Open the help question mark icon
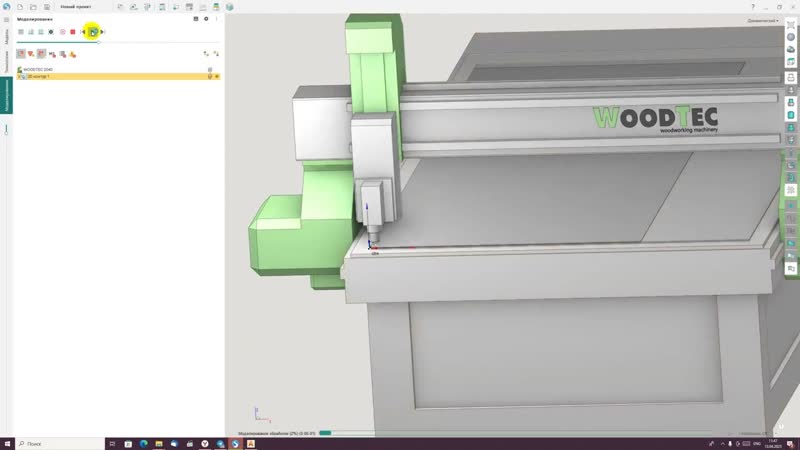This screenshot has width=800, height=450. click(x=753, y=7)
